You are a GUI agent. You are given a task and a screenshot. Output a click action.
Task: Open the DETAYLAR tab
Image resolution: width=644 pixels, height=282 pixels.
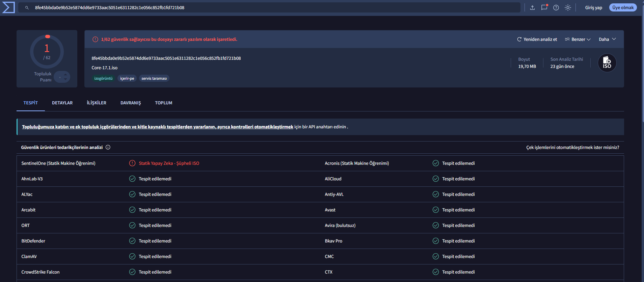[62, 103]
